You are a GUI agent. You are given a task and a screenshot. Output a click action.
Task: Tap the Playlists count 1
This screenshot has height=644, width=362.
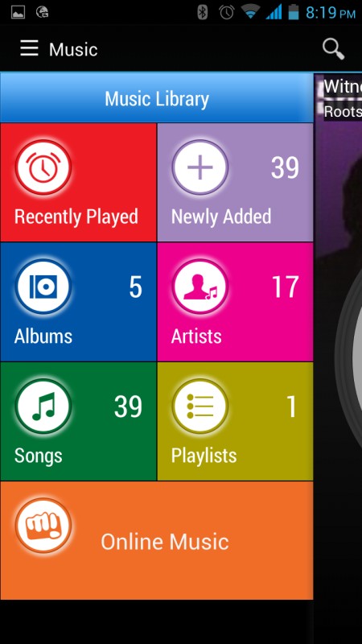pos(291,407)
